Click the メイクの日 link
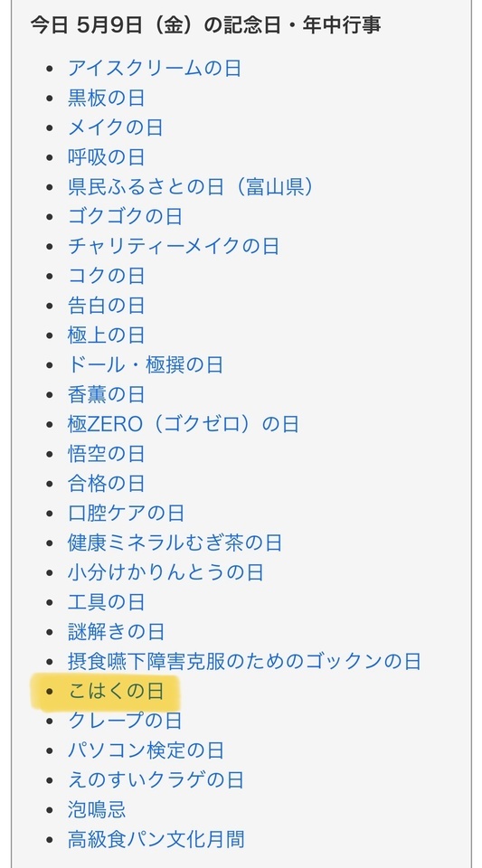This screenshot has width=482, height=868. 116,127
